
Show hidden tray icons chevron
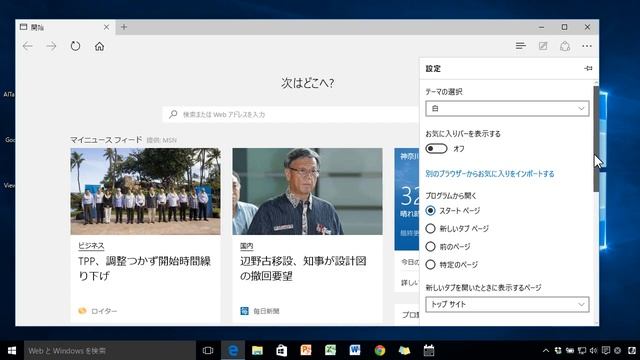tap(546, 351)
